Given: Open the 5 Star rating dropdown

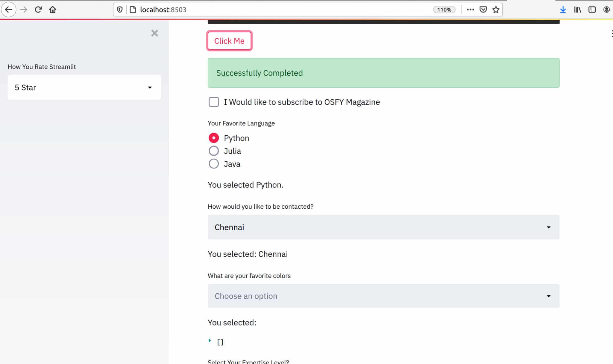Looking at the screenshot, I should tap(84, 87).
